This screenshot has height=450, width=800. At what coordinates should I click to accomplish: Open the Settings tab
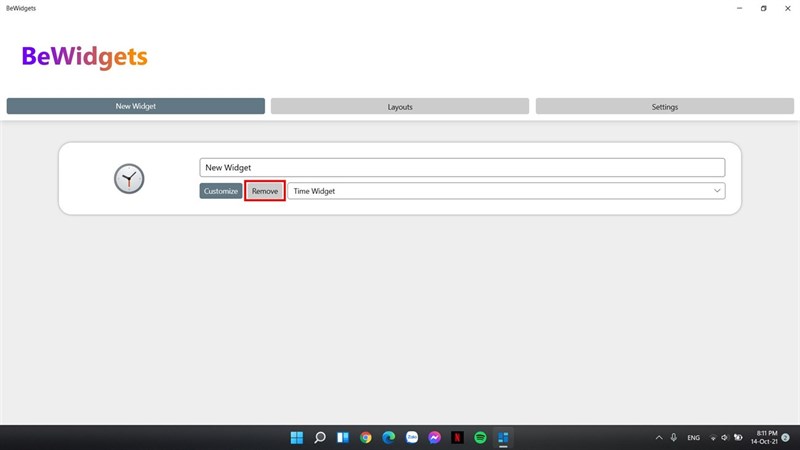[664, 106]
